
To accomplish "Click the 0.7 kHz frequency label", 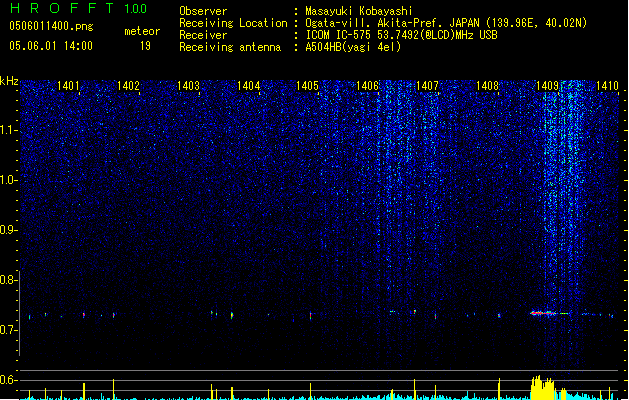I will (x=8, y=330).
